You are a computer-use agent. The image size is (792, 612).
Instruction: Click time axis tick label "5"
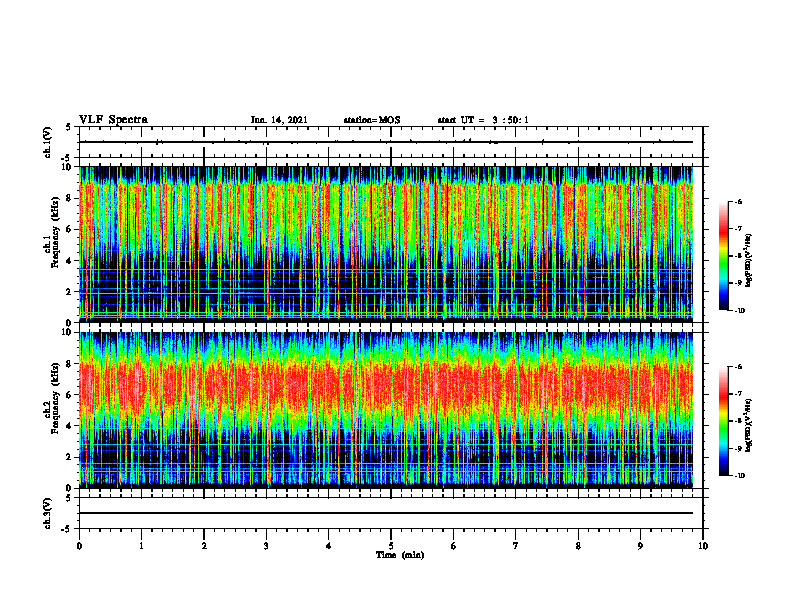[391, 546]
